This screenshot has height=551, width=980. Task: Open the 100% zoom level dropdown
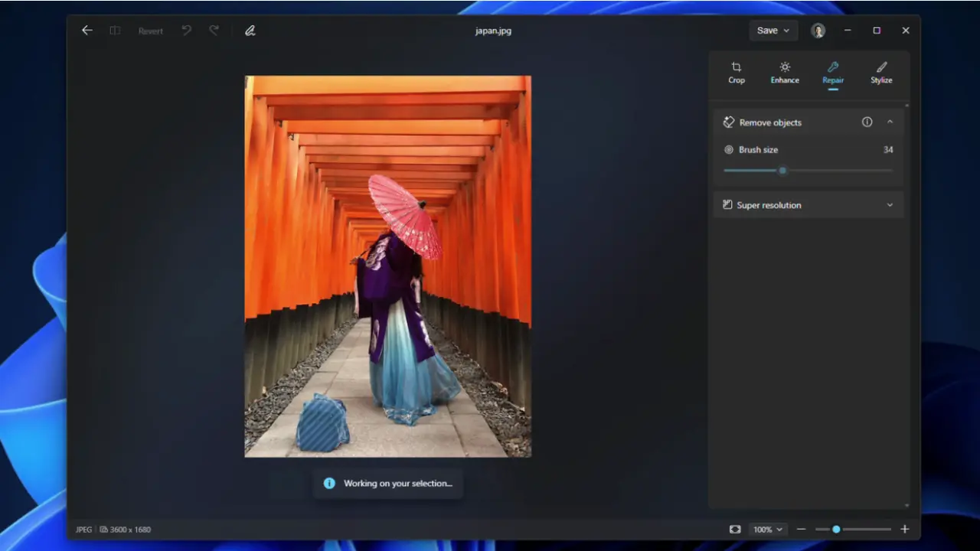(x=768, y=529)
